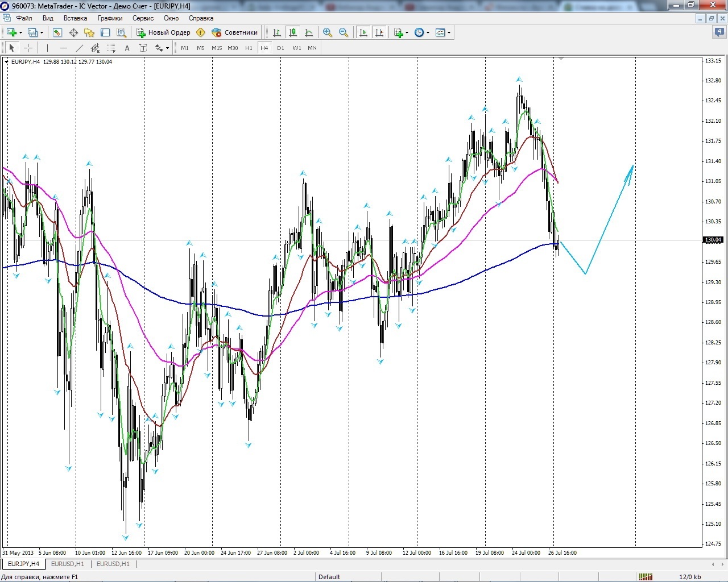This screenshot has height=582, width=728.
Task: Expand the arrows objects dropdown
Action: click(x=167, y=48)
